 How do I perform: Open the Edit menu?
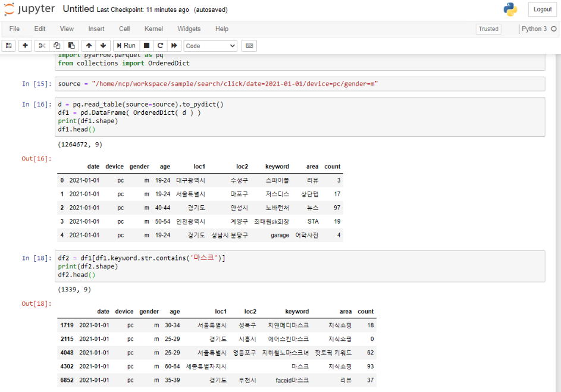pos(40,29)
